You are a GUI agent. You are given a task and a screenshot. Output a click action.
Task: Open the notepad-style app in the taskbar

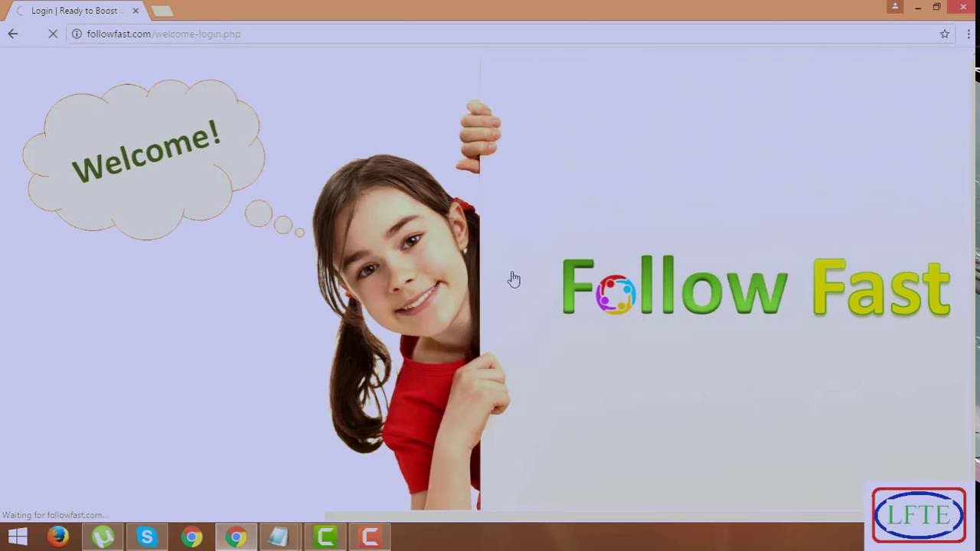click(278, 536)
